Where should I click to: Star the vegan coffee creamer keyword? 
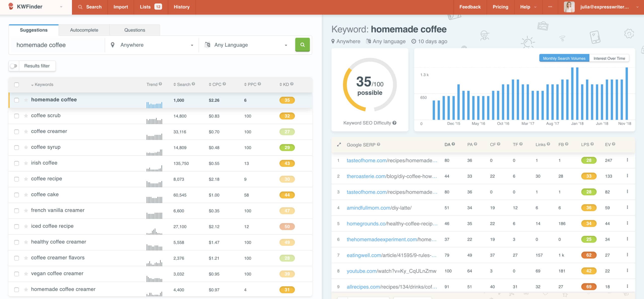click(26, 274)
